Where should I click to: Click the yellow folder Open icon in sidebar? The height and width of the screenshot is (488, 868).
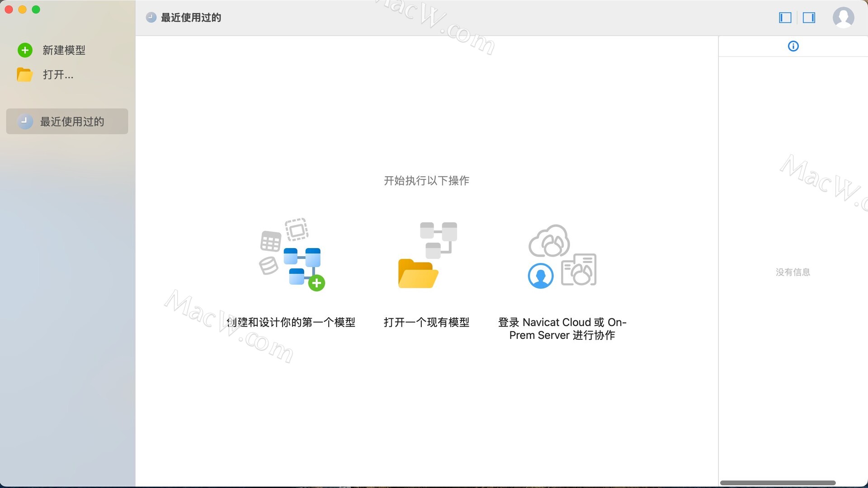click(24, 75)
